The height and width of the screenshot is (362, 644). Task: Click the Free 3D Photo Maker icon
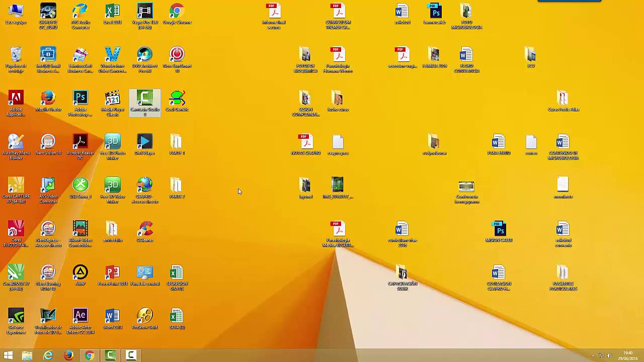coord(113,147)
